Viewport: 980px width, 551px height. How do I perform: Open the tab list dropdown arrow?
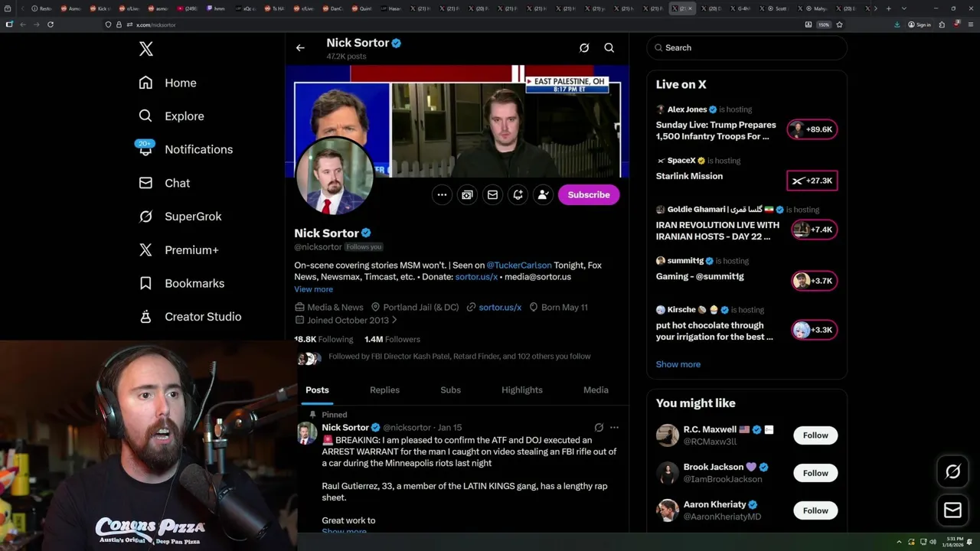(x=904, y=8)
